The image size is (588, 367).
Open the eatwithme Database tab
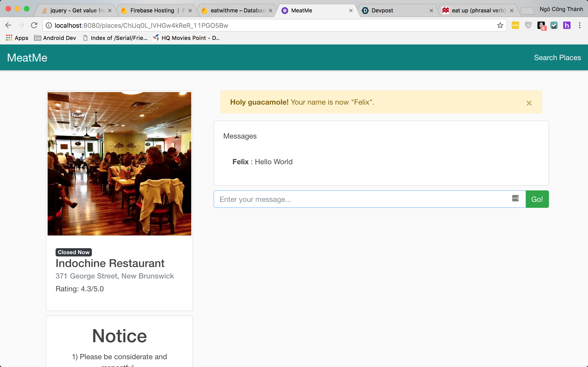237,11
